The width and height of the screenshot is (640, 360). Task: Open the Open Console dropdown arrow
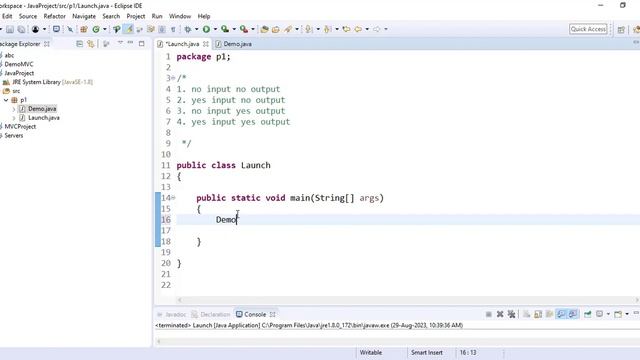(627, 314)
